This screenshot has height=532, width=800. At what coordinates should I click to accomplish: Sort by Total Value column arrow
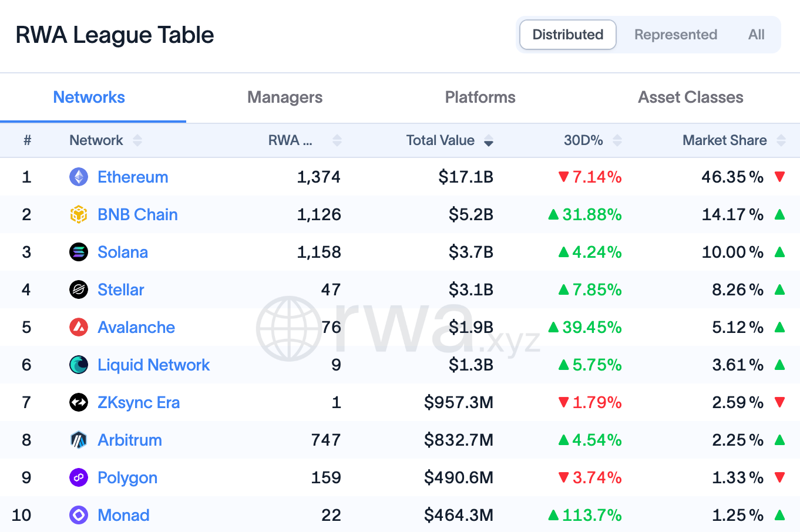point(489,140)
